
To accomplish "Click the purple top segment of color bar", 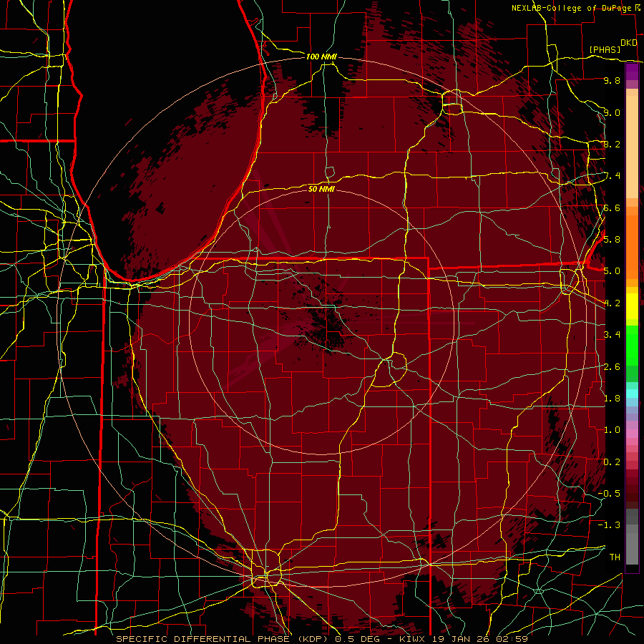I will (632, 72).
